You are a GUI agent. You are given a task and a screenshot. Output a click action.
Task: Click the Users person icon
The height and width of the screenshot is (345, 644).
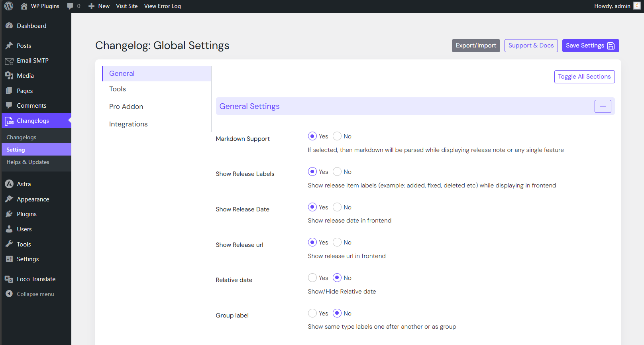coord(9,229)
